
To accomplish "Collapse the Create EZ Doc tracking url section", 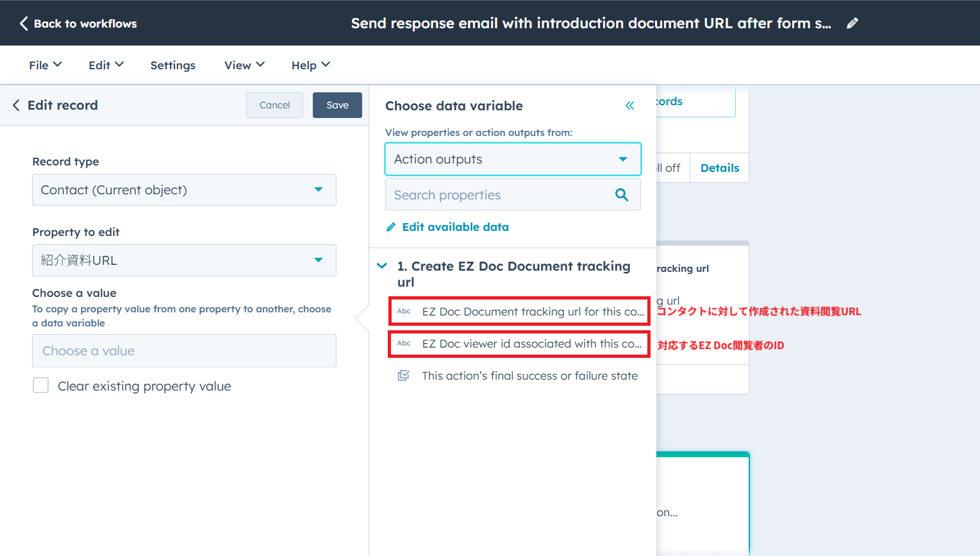I will pyautogui.click(x=382, y=266).
